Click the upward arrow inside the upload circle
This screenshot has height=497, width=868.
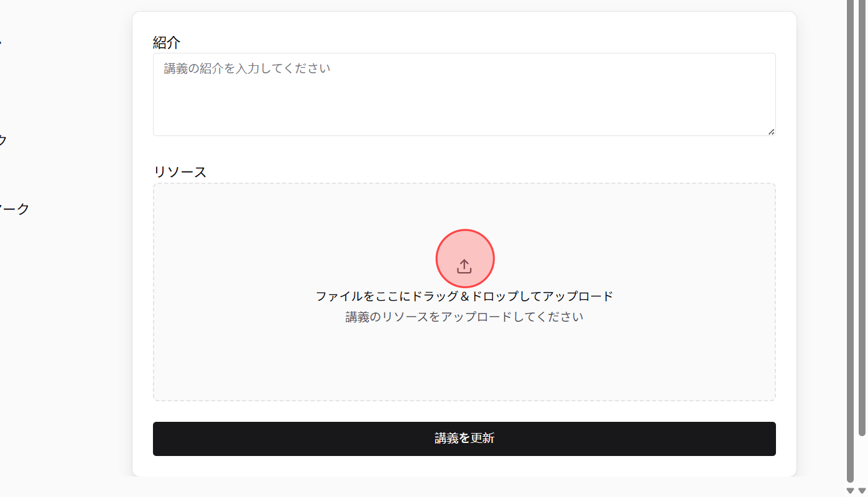[x=464, y=265]
